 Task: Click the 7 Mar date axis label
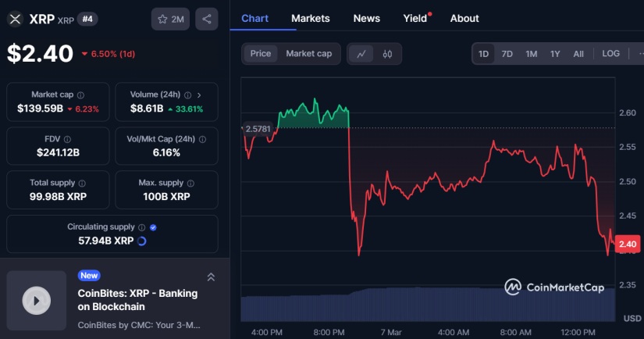point(391,333)
